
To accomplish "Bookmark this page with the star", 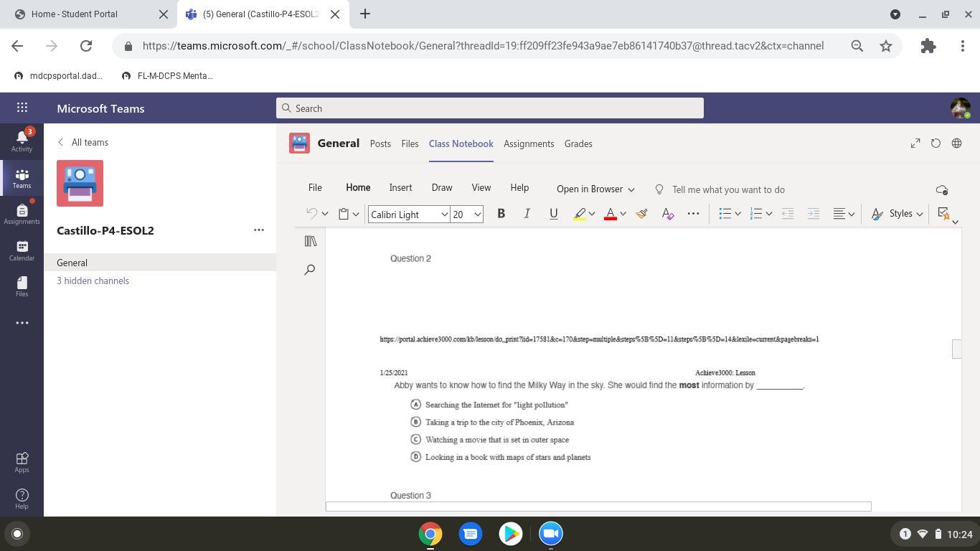I will [886, 46].
